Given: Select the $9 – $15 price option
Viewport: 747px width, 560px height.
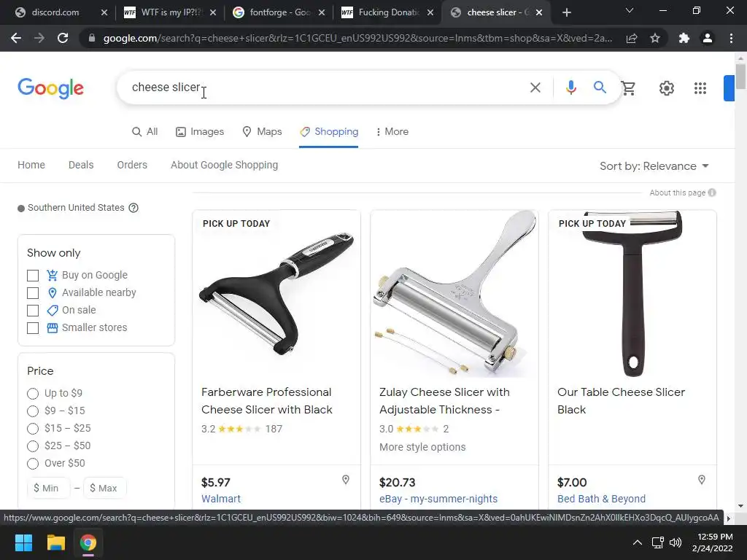Looking at the screenshot, I should [x=33, y=411].
